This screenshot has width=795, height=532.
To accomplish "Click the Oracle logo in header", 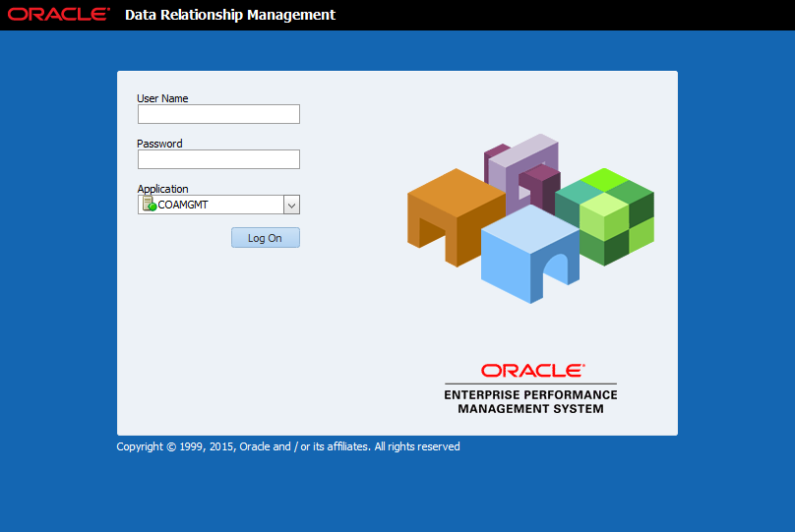I will pyautogui.click(x=58, y=14).
